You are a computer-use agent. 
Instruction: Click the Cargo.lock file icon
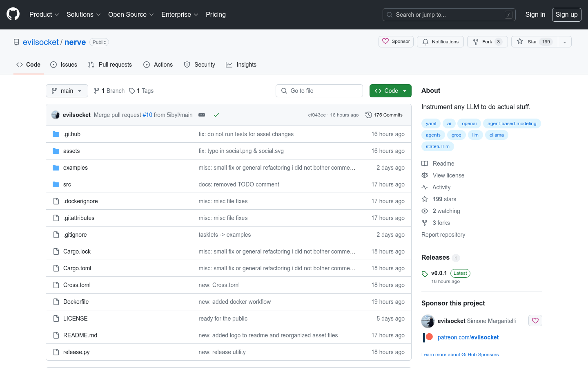point(56,251)
